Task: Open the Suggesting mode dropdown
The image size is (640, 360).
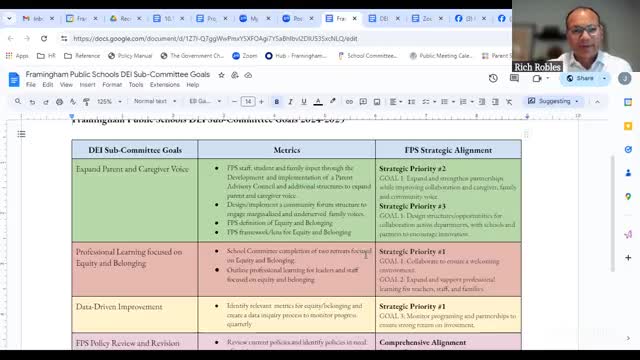Action: 553,101
